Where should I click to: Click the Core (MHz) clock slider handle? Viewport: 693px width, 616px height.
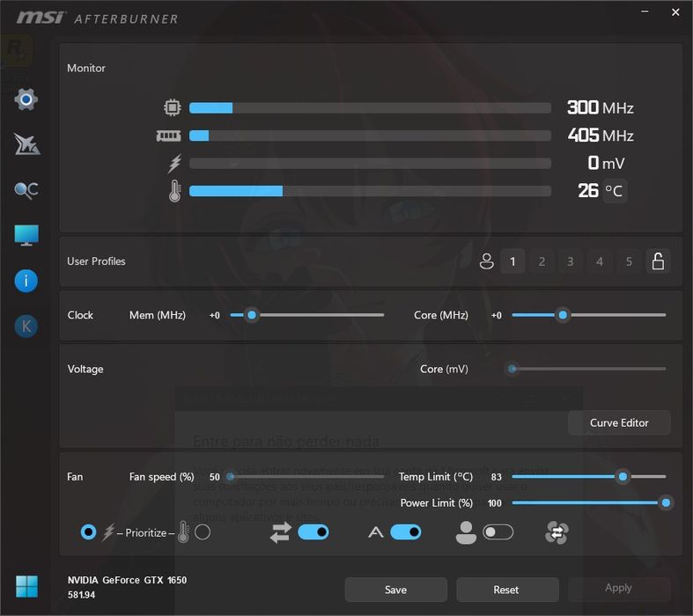point(563,315)
